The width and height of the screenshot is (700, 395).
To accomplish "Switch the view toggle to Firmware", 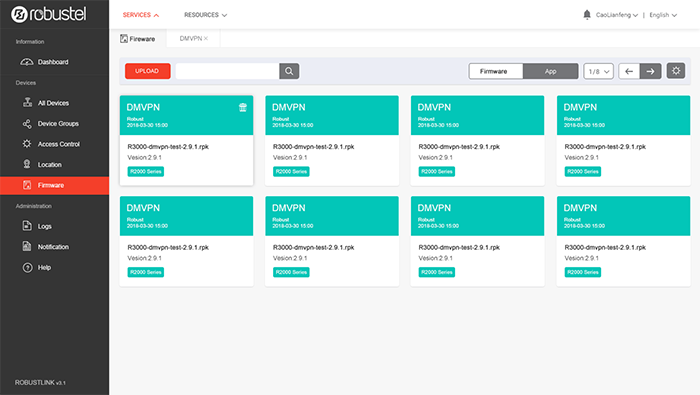I will (496, 71).
